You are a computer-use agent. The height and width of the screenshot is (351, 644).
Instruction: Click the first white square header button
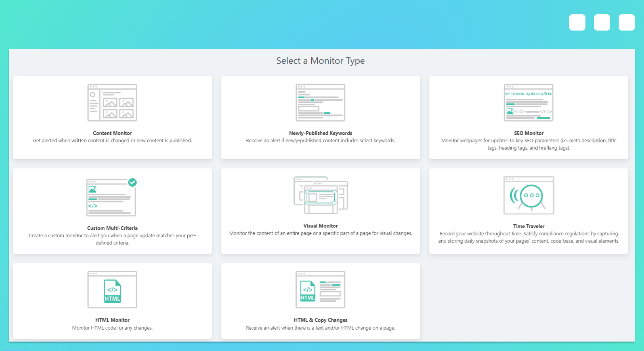tap(577, 22)
